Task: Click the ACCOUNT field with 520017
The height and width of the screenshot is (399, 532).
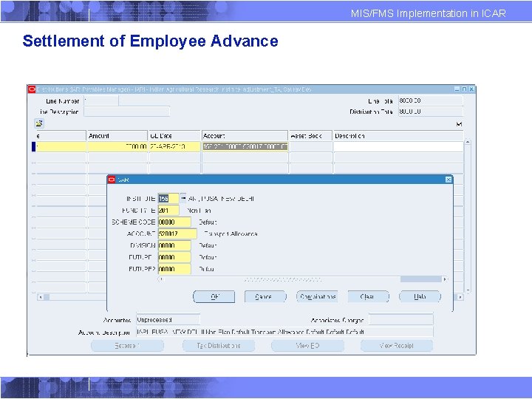Action: (177, 233)
